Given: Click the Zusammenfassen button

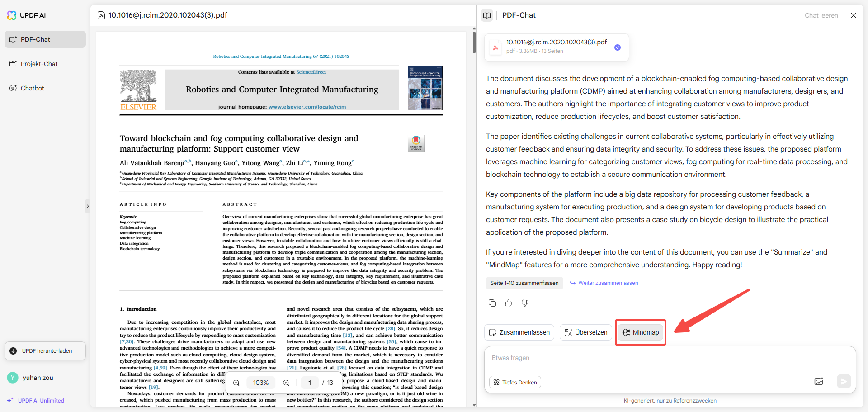Looking at the screenshot, I should (519, 332).
